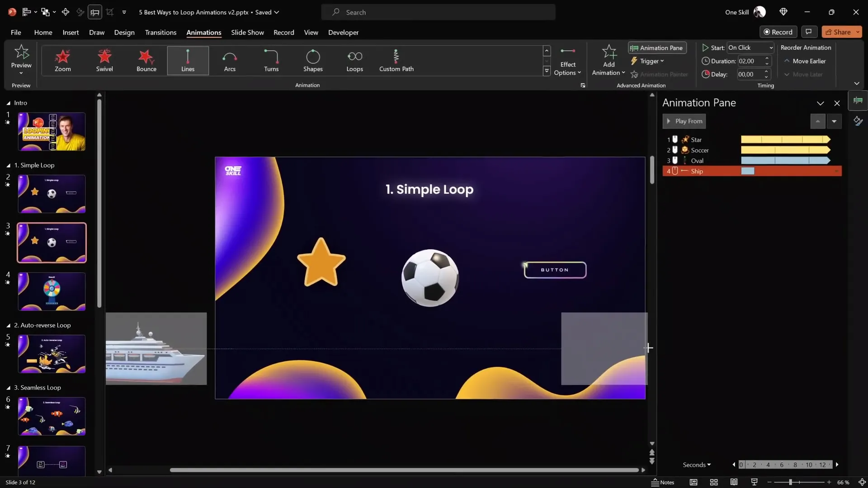Switch to the Insert tab
Screen dimensions: 868x488
71,33
